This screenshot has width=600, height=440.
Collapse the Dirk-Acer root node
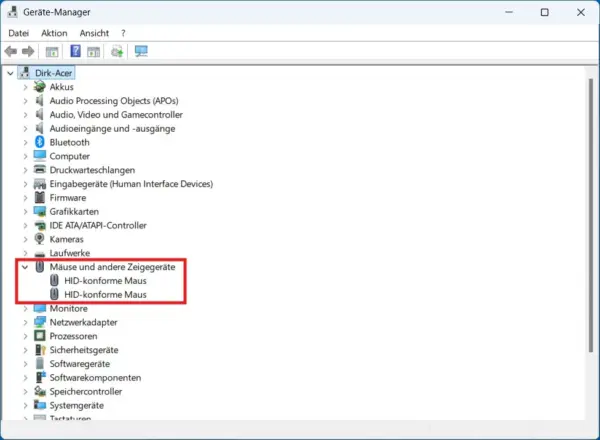pos(10,73)
